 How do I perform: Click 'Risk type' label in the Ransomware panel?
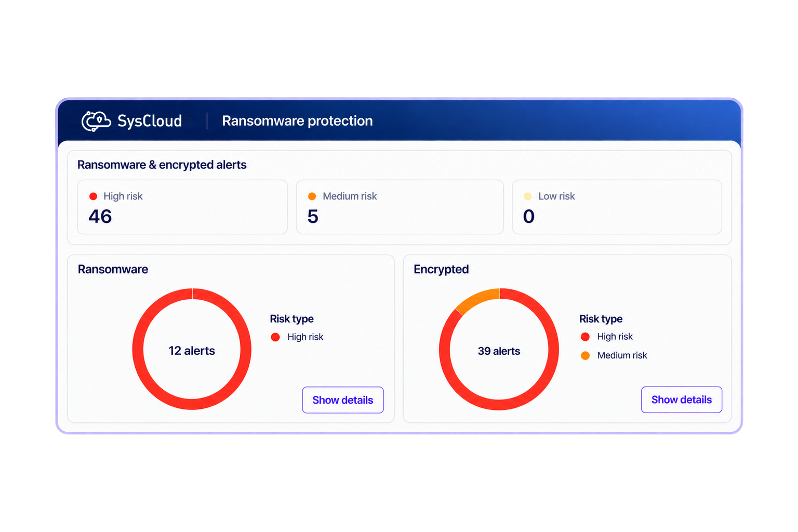(291, 319)
